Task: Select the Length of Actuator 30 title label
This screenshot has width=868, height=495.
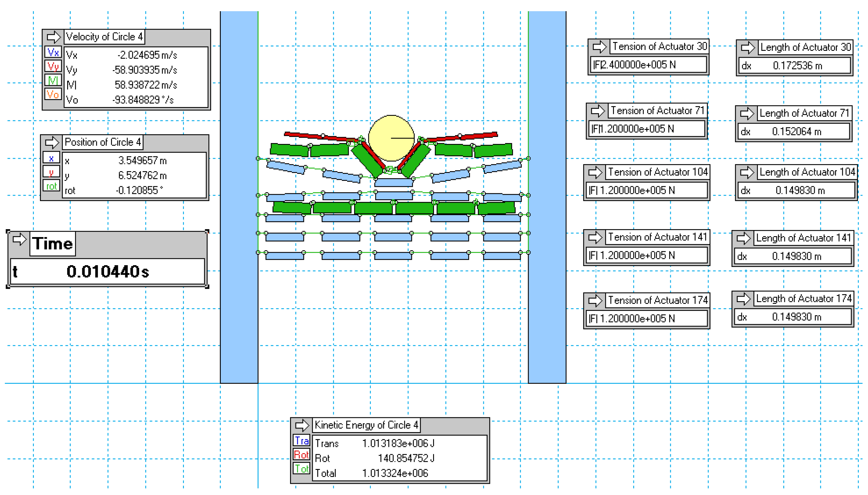Action: point(805,47)
